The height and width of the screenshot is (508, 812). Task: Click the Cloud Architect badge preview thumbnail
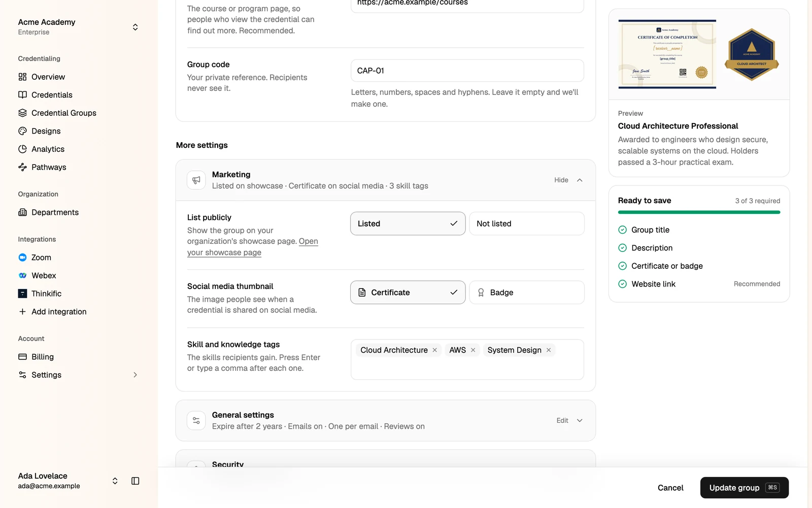pos(752,54)
